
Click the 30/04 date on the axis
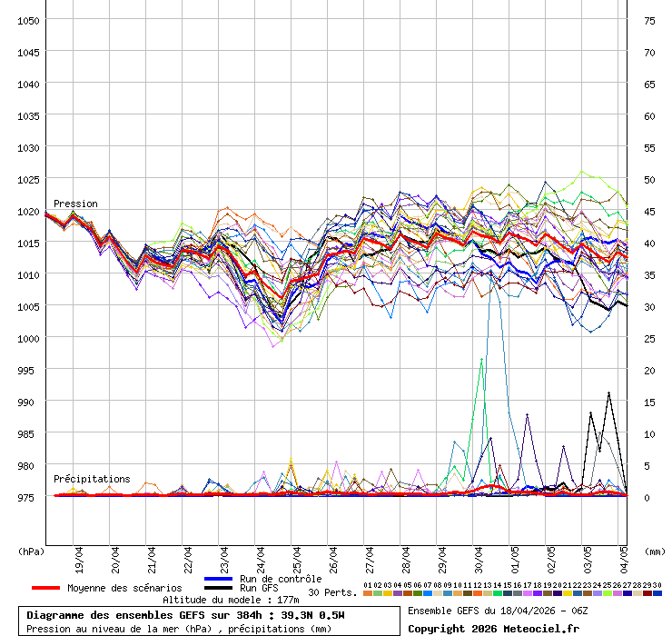[x=479, y=554]
